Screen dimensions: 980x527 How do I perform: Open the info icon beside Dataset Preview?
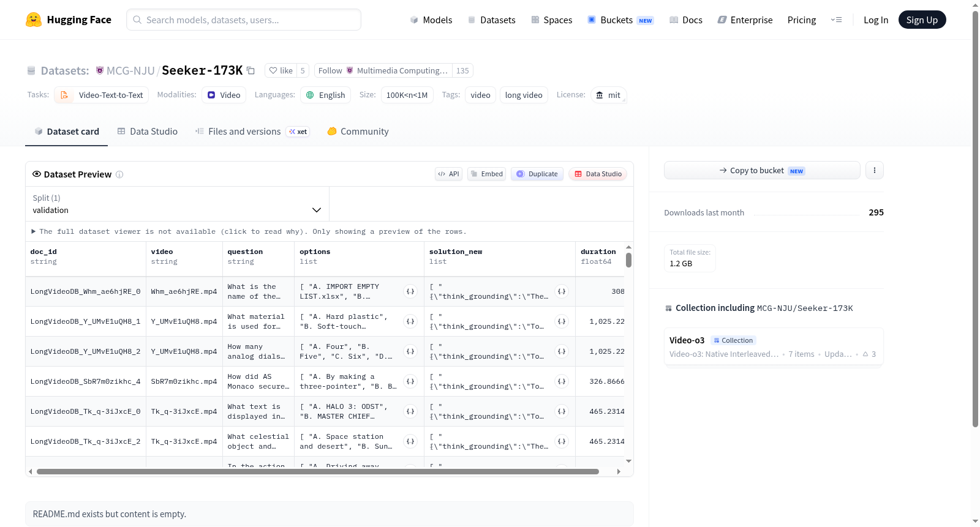coord(119,174)
